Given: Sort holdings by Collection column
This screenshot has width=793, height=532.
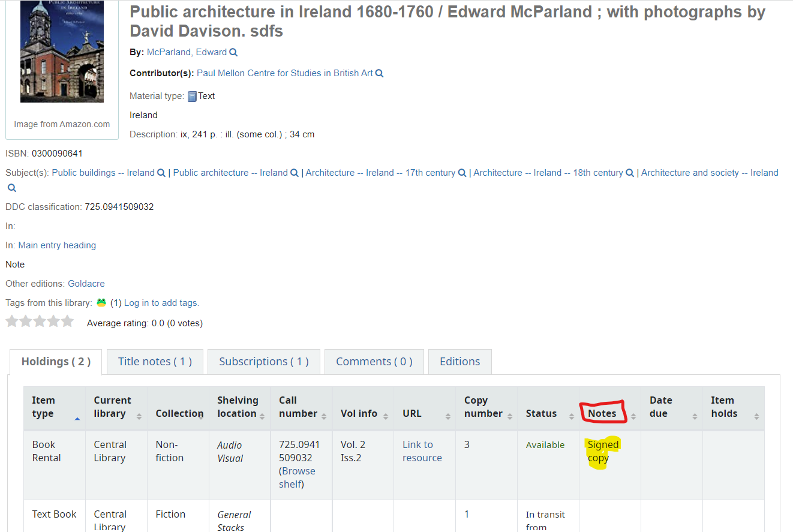Looking at the screenshot, I should click(x=178, y=407).
